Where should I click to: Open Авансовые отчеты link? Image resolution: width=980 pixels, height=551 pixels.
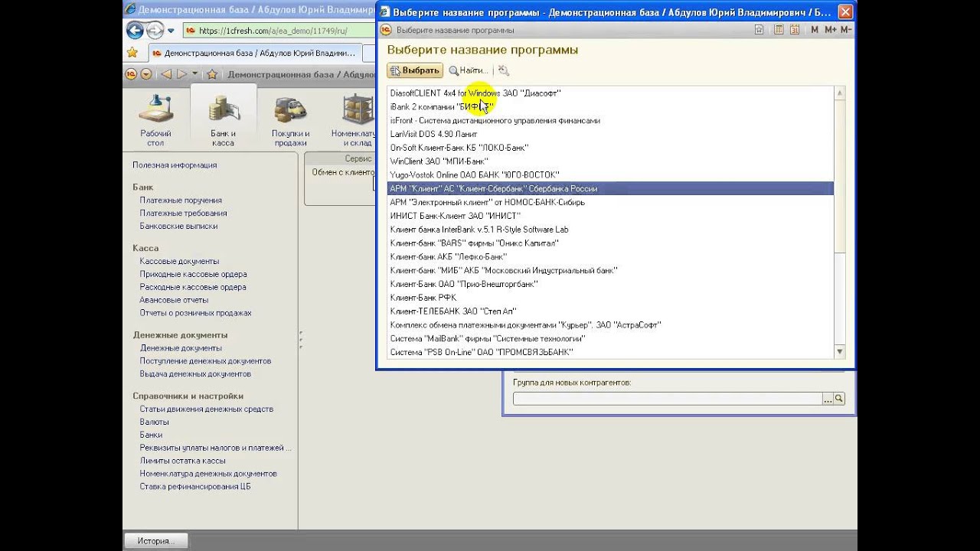(174, 300)
